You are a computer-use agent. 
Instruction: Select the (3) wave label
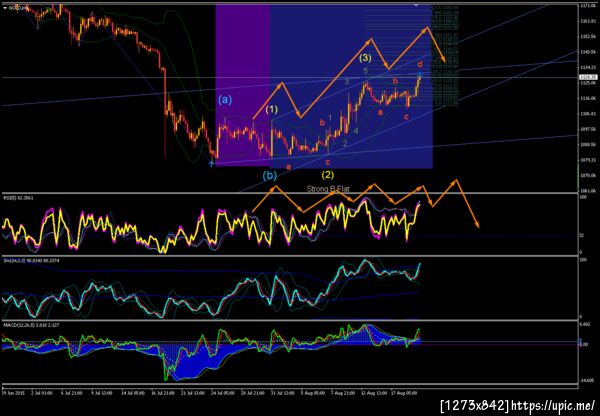[x=365, y=58]
